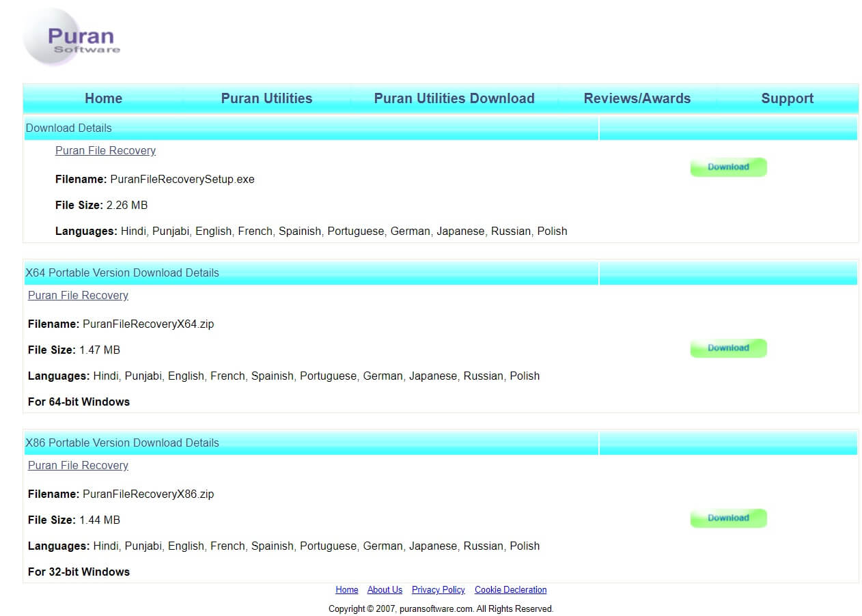Click the 'X64 Portable Version Download Details' heading
Screen dimensions: 862x616
click(x=122, y=272)
